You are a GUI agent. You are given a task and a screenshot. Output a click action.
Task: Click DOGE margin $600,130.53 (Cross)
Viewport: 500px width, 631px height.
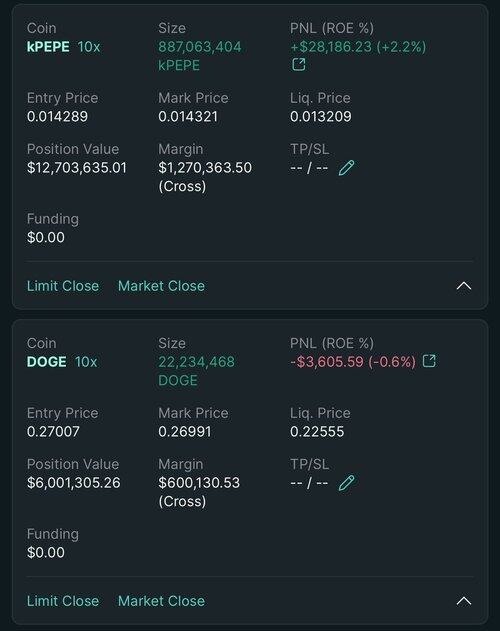coord(199,492)
